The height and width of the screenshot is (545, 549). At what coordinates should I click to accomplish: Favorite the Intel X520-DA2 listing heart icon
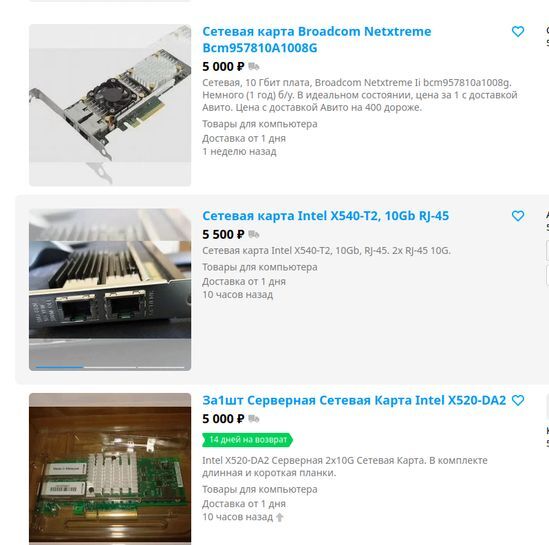point(518,400)
